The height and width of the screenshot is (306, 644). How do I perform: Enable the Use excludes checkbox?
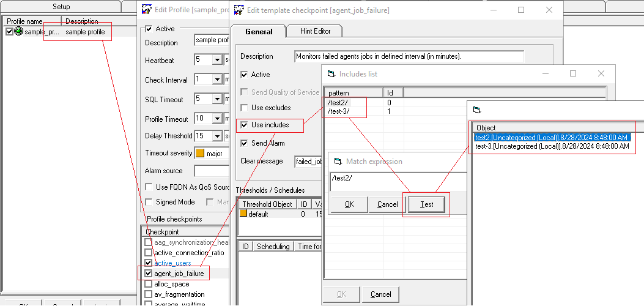pyautogui.click(x=245, y=108)
